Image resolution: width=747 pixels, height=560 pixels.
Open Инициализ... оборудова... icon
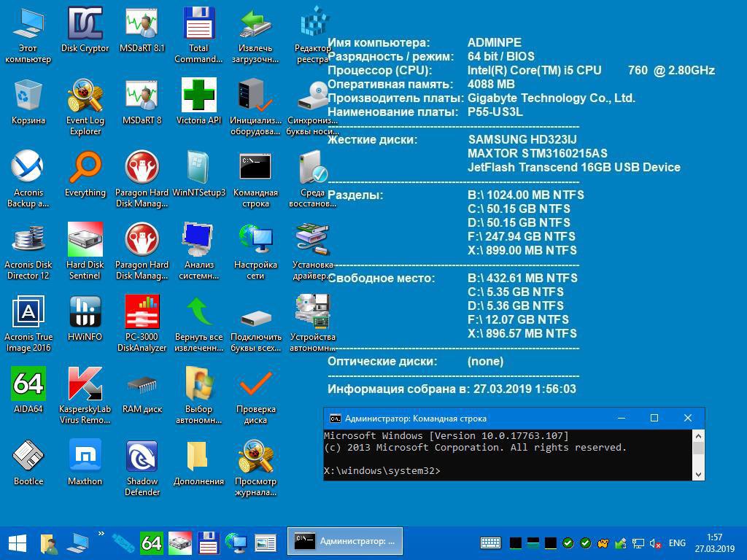point(255,106)
